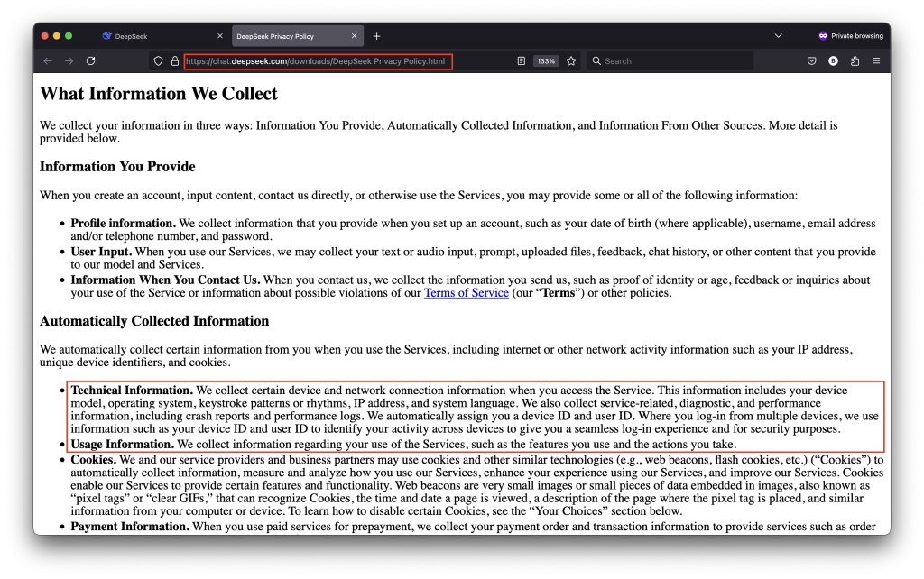The image size is (924, 579).
Task: Click the DeepSeek whale favicon in tab
Action: pyautogui.click(x=107, y=36)
